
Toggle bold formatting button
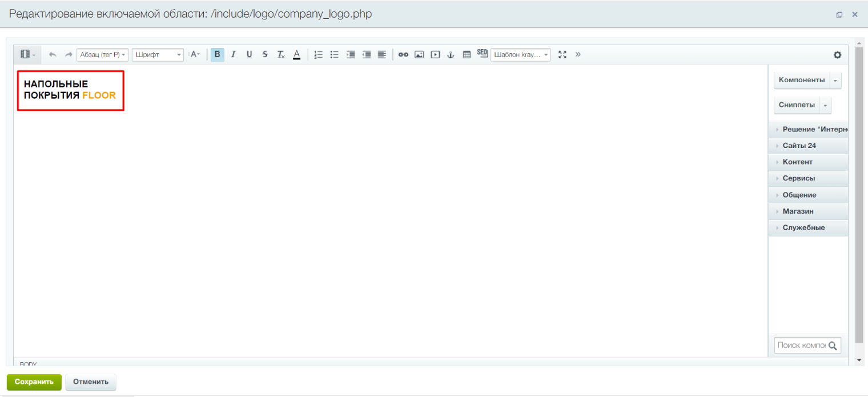click(217, 55)
